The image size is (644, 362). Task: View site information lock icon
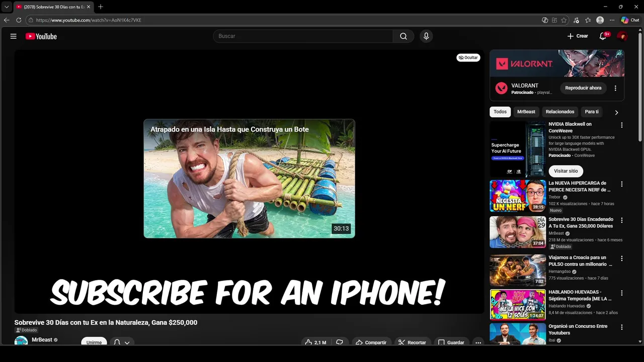point(31,20)
